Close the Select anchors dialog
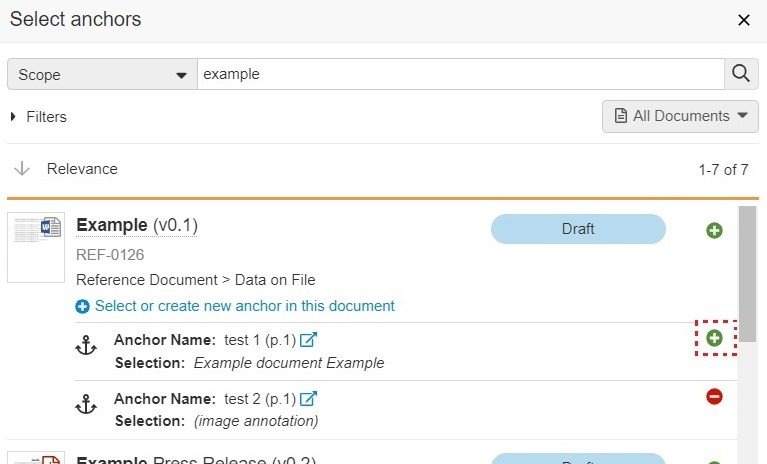Image resolution: width=767 pixels, height=464 pixels. point(744,20)
